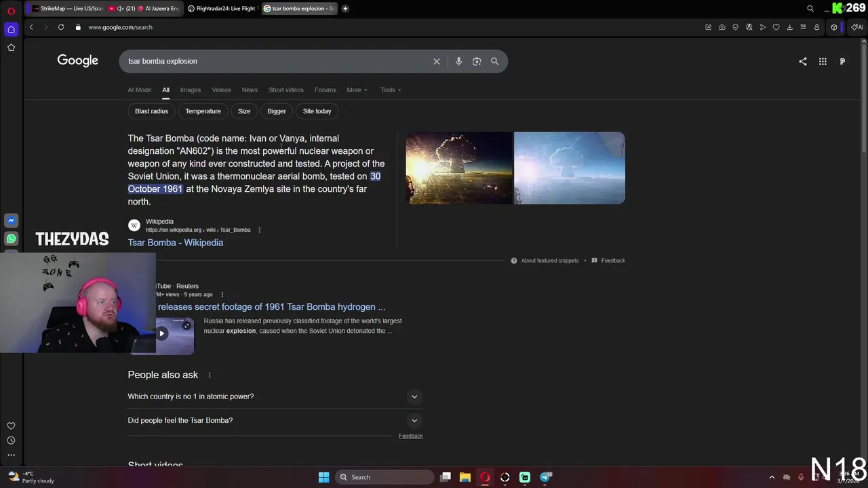The image size is (868, 488).
Task: Select the Blast radius chip
Action: (151, 111)
